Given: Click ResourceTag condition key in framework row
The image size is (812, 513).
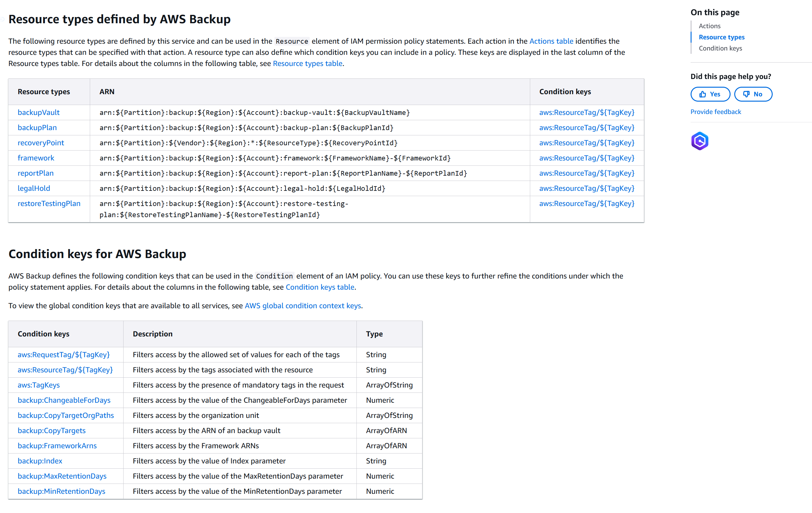Looking at the screenshot, I should point(587,158).
